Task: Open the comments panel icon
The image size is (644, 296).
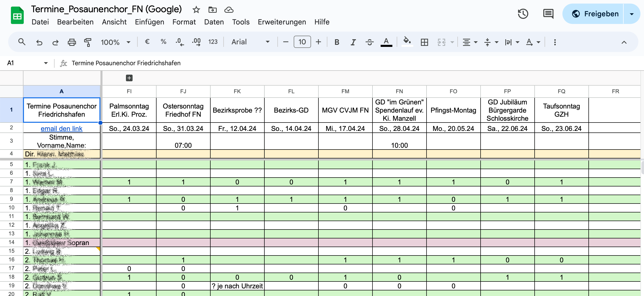Action: tap(548, 14)
